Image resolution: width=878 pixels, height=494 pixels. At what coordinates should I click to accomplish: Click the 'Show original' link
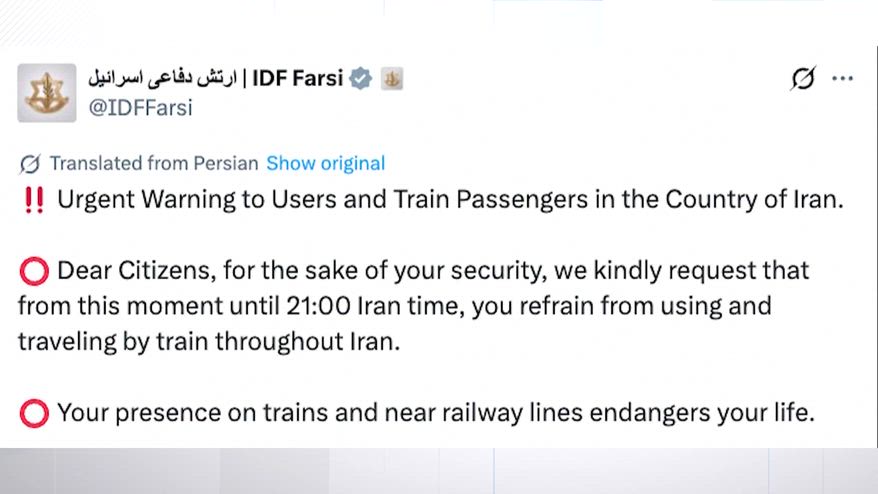coord(325,163)
